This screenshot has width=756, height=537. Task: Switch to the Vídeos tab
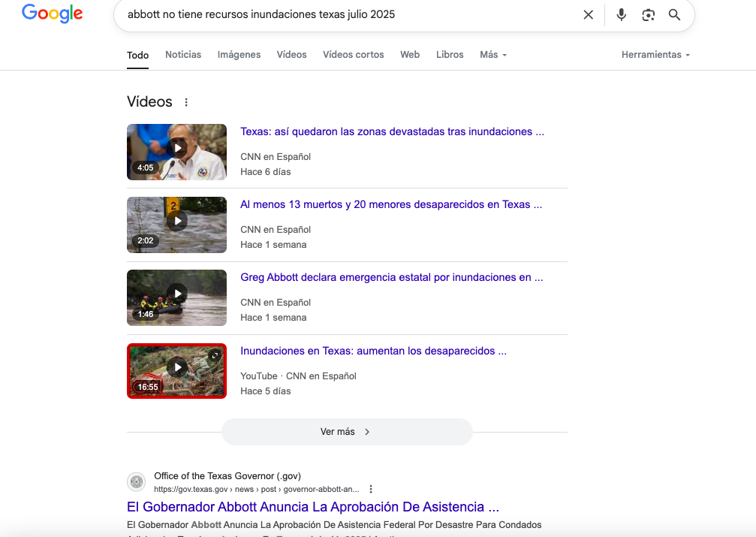pyautogui.click(x=292, y=55)
